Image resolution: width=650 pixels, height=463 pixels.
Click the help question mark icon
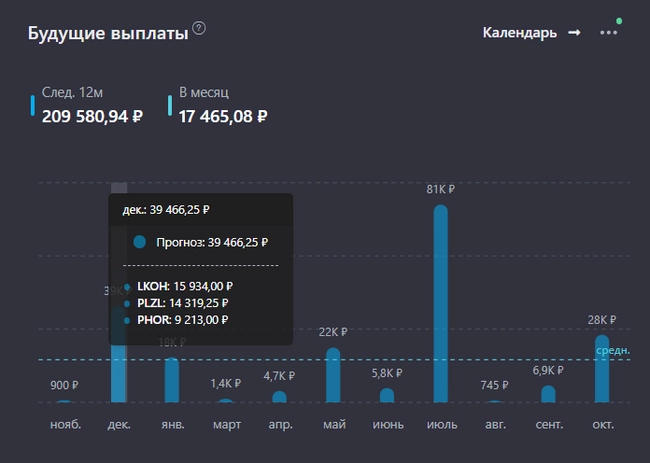click(199, 29)
